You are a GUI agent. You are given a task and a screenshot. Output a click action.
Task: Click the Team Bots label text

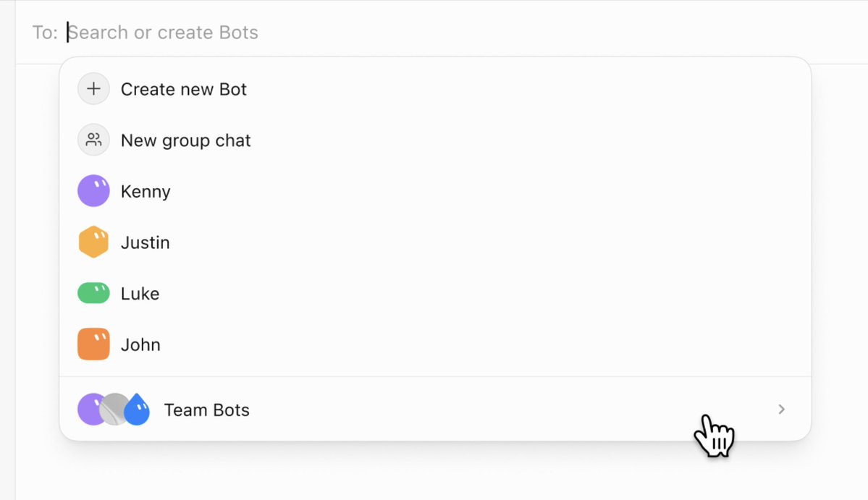click(206, 410)
